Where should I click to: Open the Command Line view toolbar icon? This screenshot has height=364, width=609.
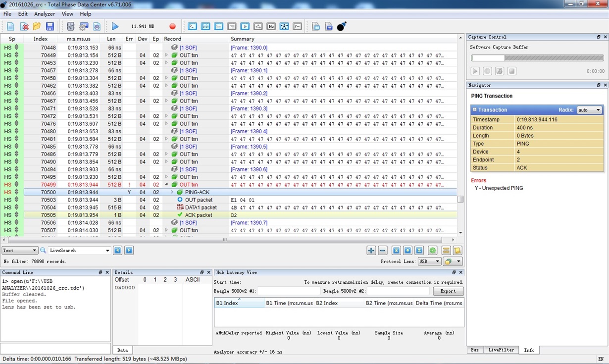[x=193, y=26]
